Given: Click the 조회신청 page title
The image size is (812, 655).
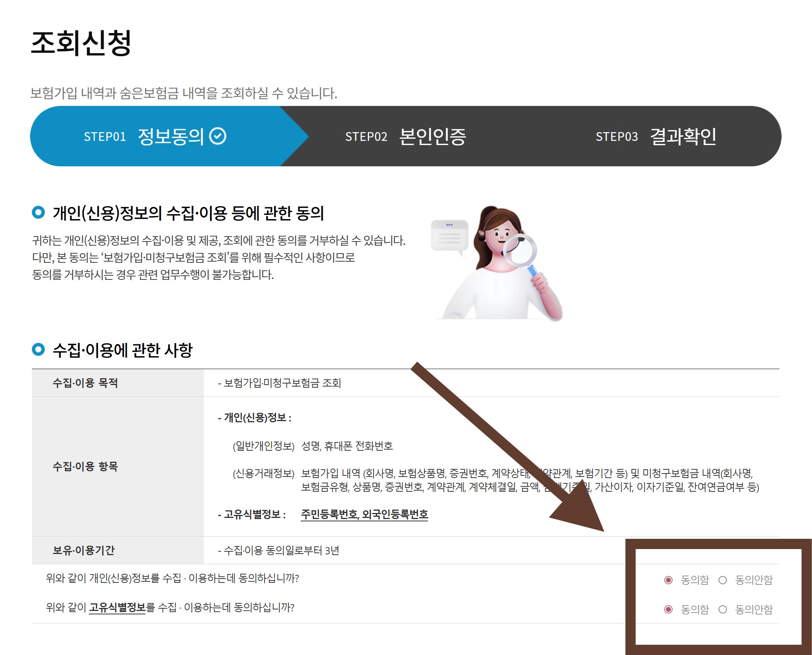Looking at the screenshot, I should [81, 43].
